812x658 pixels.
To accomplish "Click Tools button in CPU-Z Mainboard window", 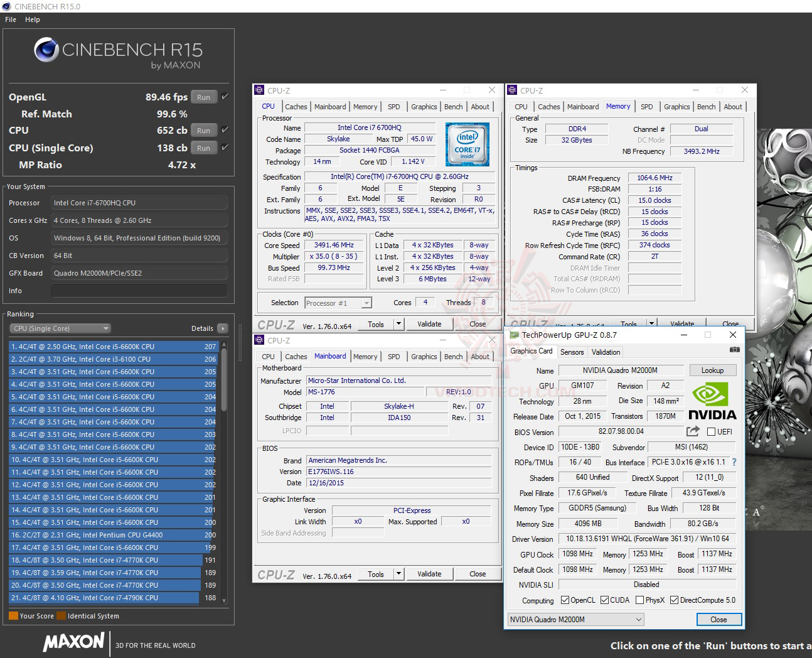I will pyautogui.click(x=376, y=574).
